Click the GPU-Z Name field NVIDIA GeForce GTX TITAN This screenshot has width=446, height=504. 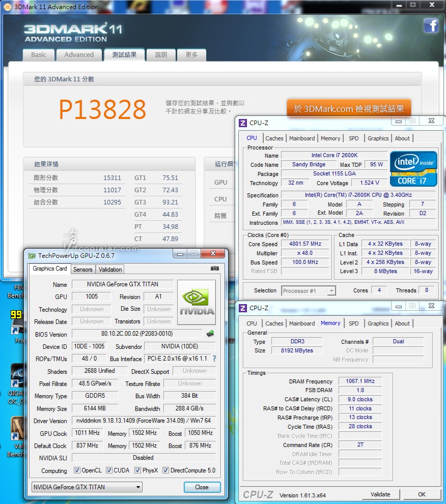click(x=123, y=284)
